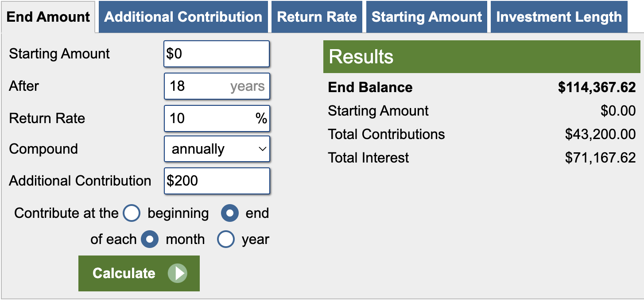644x302 pixels.
Task: Open the Investment Length tab
Action: (559, 17)
